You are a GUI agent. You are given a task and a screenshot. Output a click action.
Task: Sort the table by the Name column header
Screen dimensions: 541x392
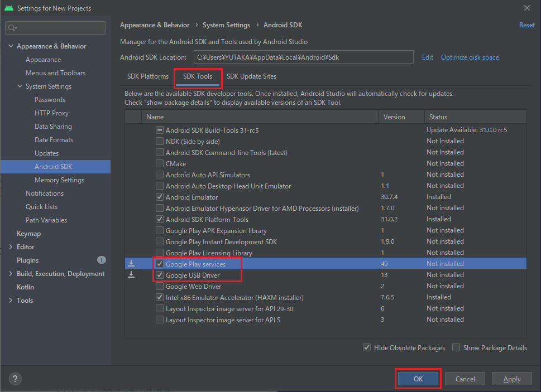coord(260,117)
